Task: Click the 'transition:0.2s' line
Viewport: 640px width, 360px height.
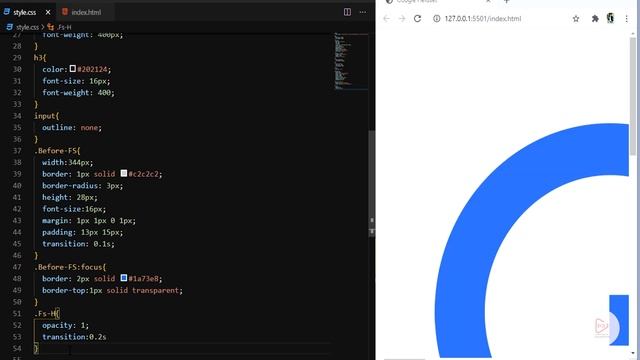Action: 74,337
